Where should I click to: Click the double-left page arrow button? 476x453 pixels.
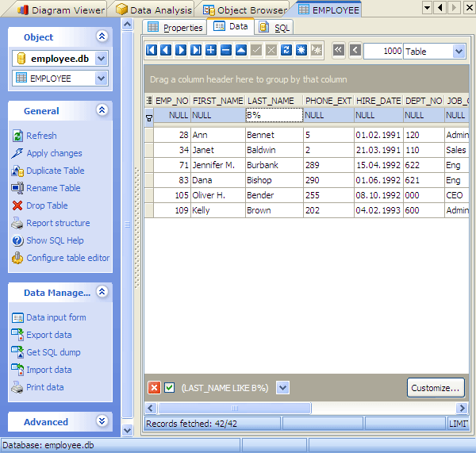pos(339,50)
